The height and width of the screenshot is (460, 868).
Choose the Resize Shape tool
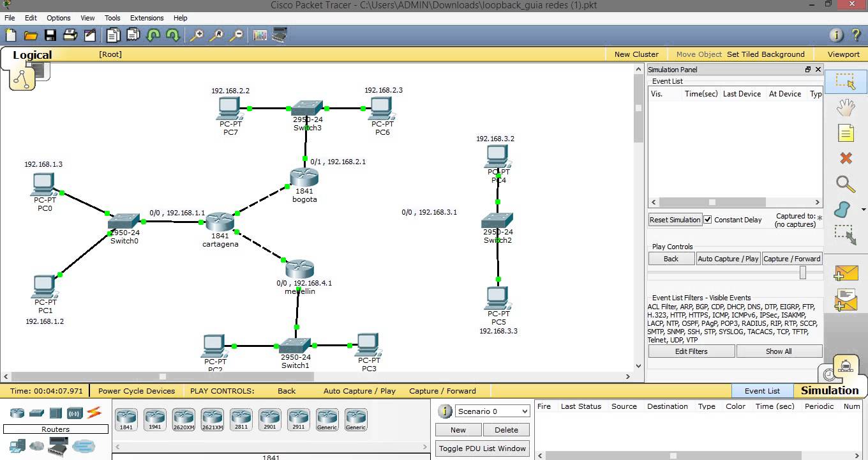click(846, 234)
